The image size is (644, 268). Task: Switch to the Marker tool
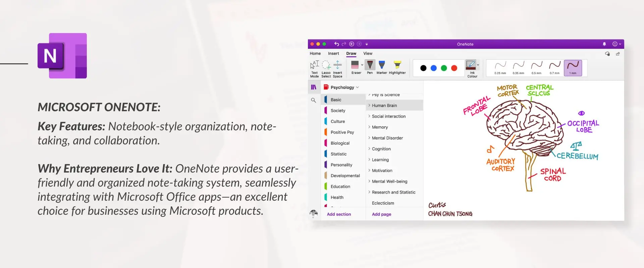pyautogui.click(x=382, y=67)
